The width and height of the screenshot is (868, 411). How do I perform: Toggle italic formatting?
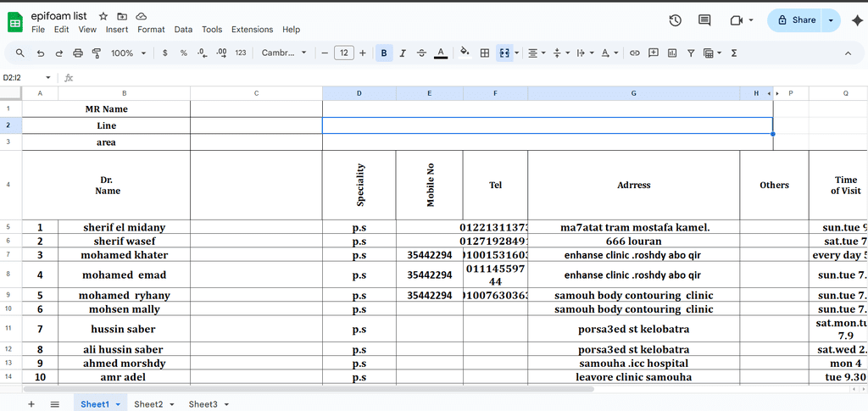coord(403,53)
